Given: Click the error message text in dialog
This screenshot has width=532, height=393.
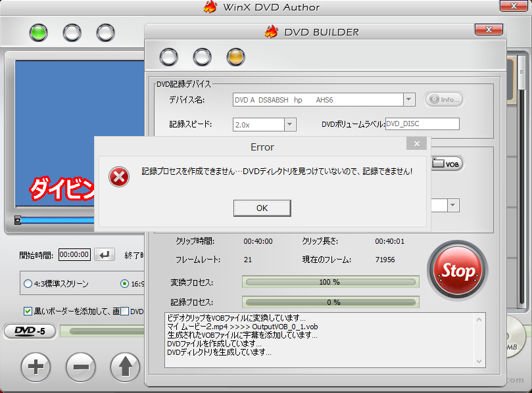Looking at the screenshot, I should pos(277,172).
